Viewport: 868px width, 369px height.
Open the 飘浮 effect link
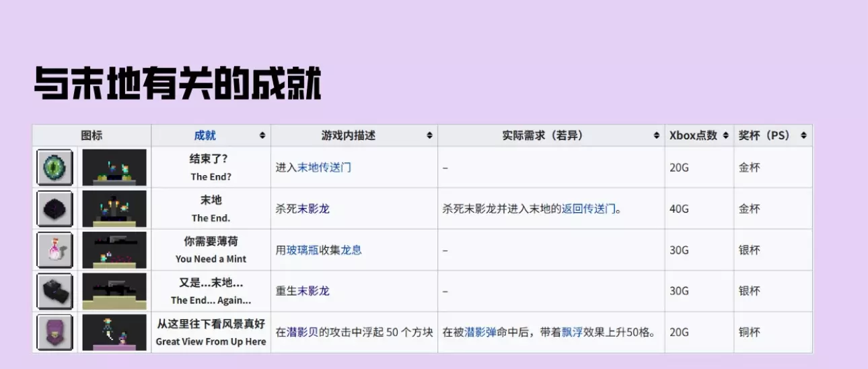tap(573, 332)
